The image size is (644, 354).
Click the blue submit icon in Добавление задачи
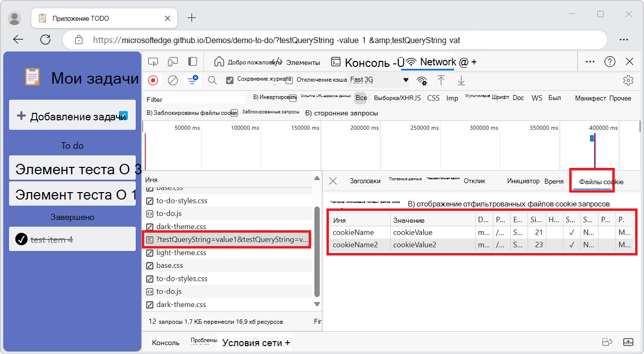click(x=124, y=115)
